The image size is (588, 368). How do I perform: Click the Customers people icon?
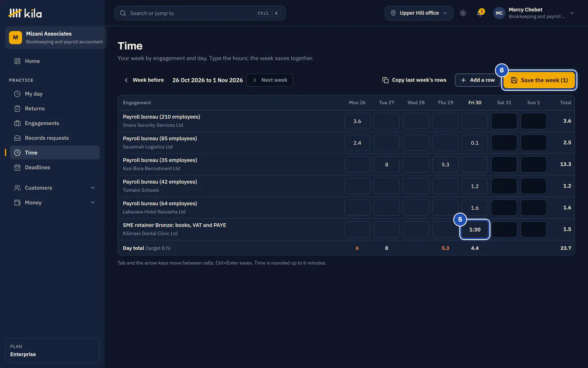coord(17,188)
